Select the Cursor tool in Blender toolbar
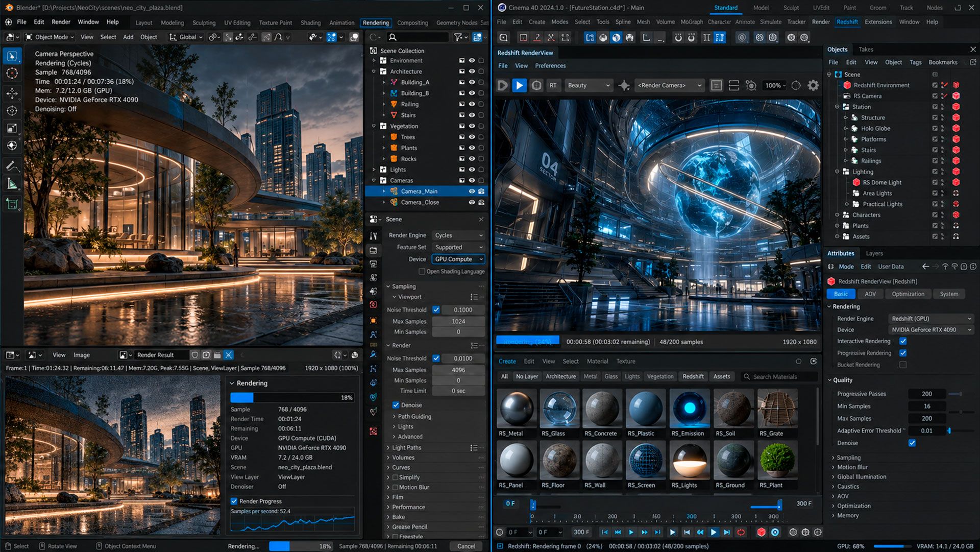Image resolution: width=980 pixels, height=552 pixels. point(12,74)
